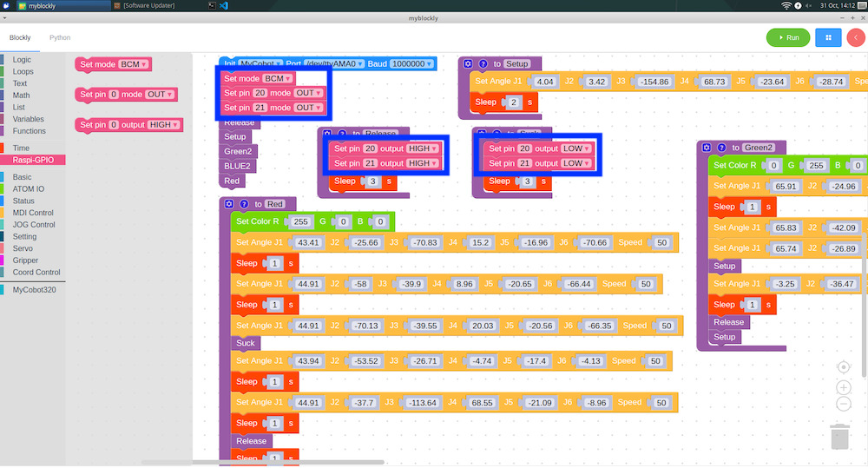The width and height of the screenshot is (868, 468).
Task: Open the LOW dropdown for pin 20 output
Action: tap(576, 148)
